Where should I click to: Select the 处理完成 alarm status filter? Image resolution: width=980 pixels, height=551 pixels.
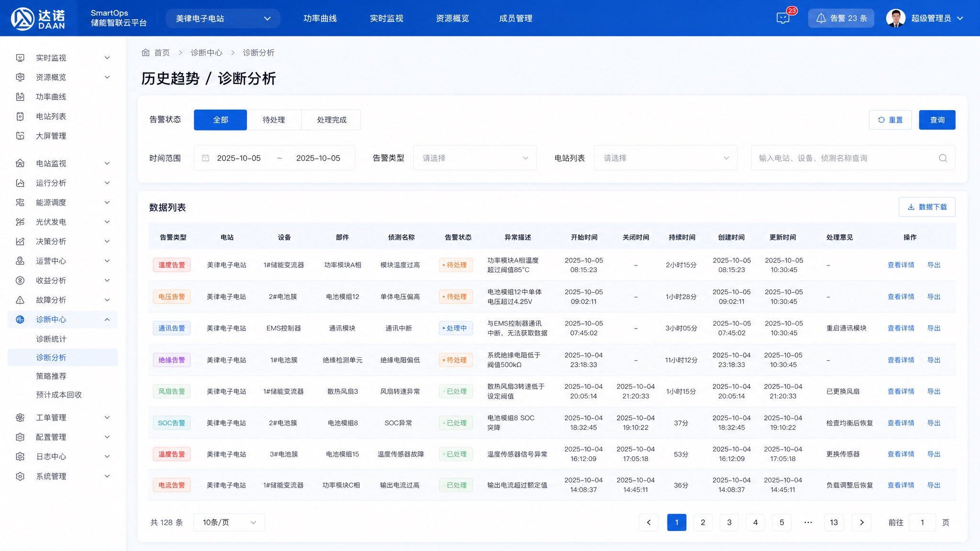[332, 120]
